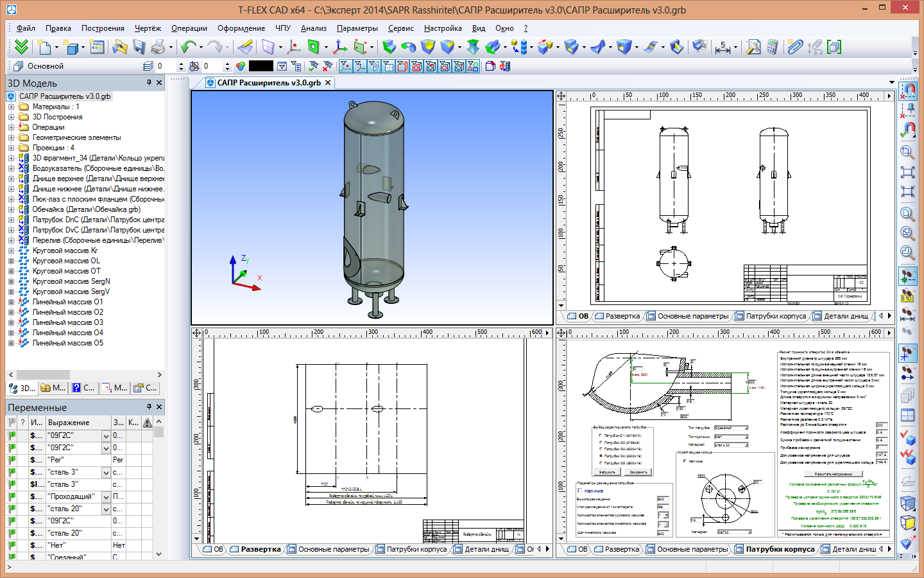Click the linear dimension tool icon
The height and width of the screenshot is (578, 924).
pos(723,47)
